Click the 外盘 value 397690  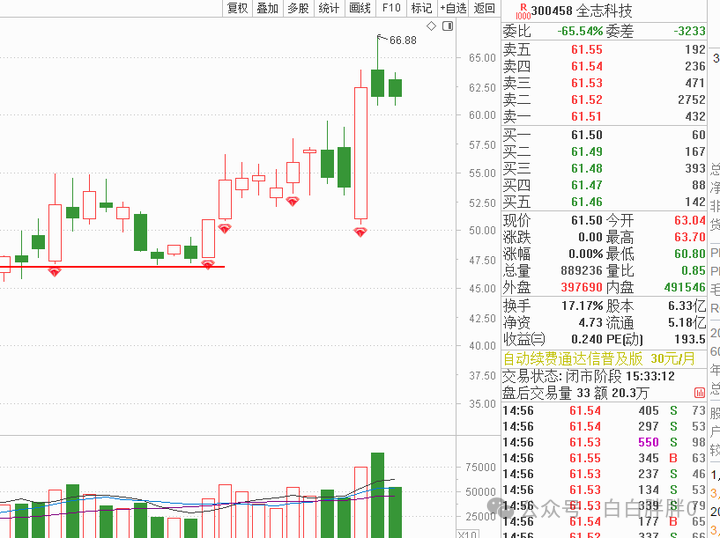581,287
